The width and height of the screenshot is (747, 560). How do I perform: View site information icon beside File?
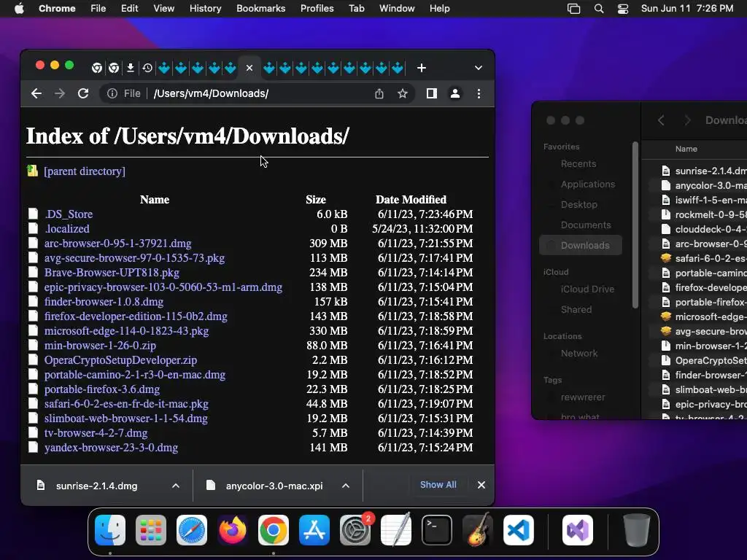pyautogui.click(x=112, y=93)
